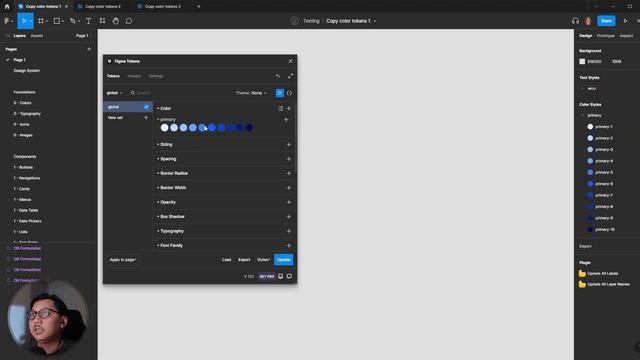Screen dimensions: 640x360
Task: Select the Rectangle shape tool
Action: 57,21
